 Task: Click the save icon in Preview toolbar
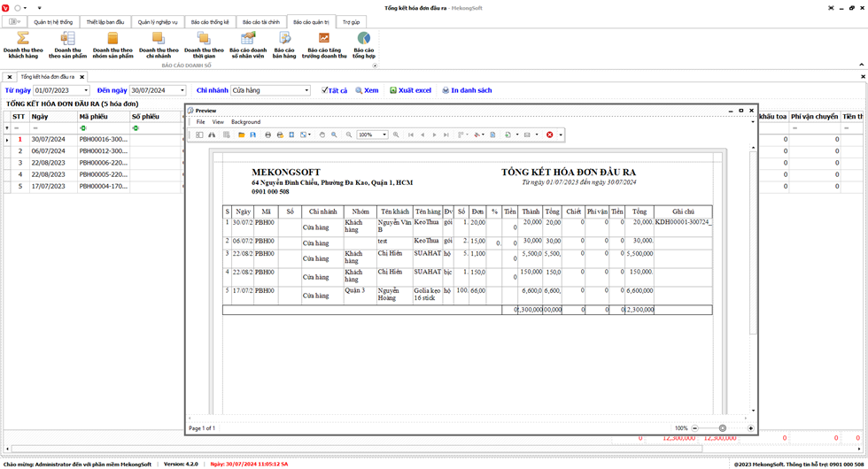tap(253, 135)
